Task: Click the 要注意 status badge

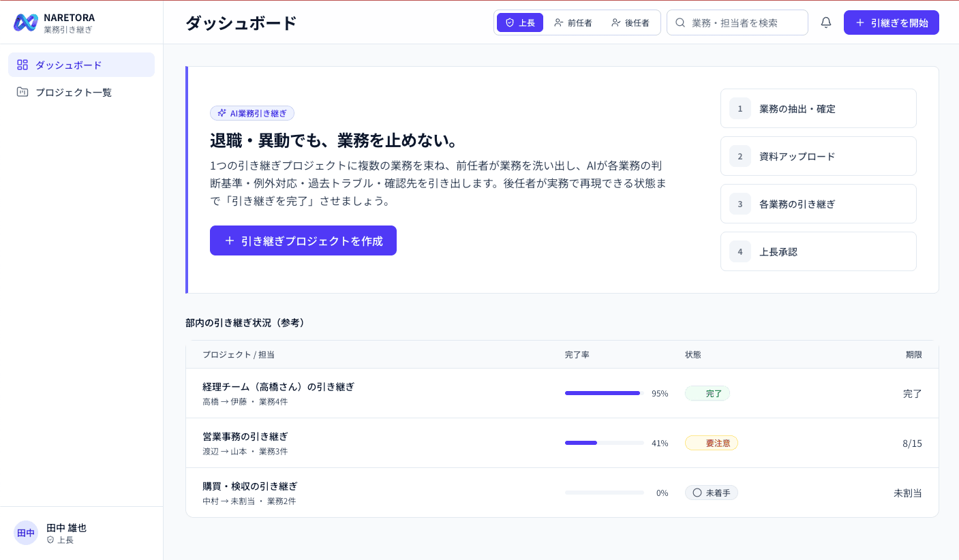Action: pyautogui.click(x=712, y=443)
